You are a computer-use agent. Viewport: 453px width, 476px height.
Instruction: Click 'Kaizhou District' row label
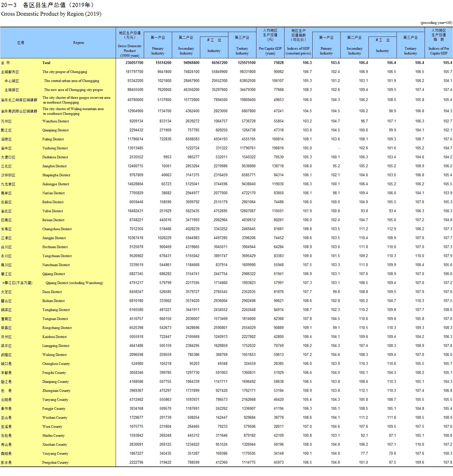[x=54, y=337]
